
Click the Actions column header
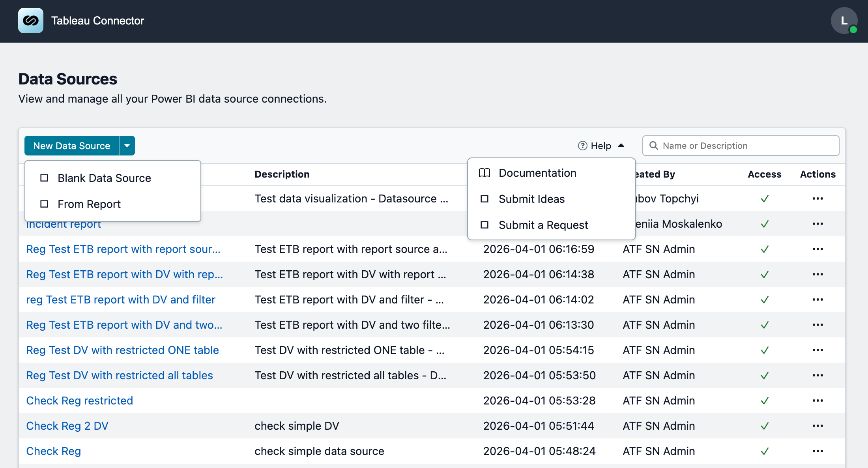[817, 174]
